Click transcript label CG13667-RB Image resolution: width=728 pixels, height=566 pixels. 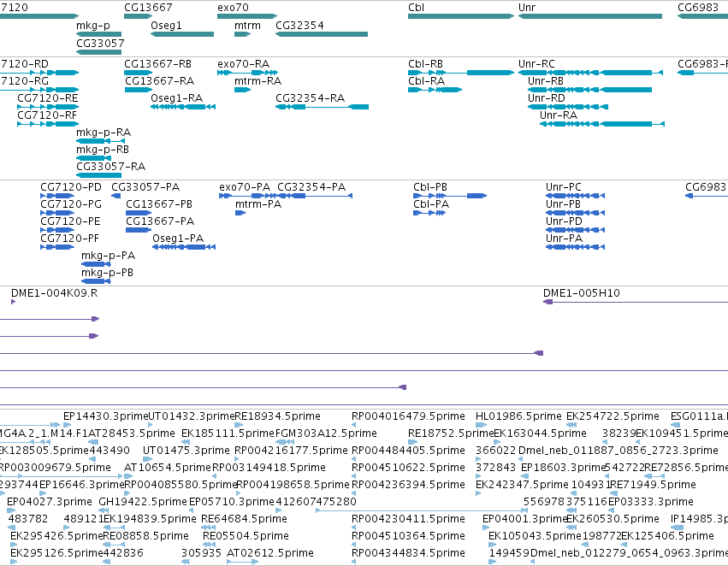[x=157, y=64]
